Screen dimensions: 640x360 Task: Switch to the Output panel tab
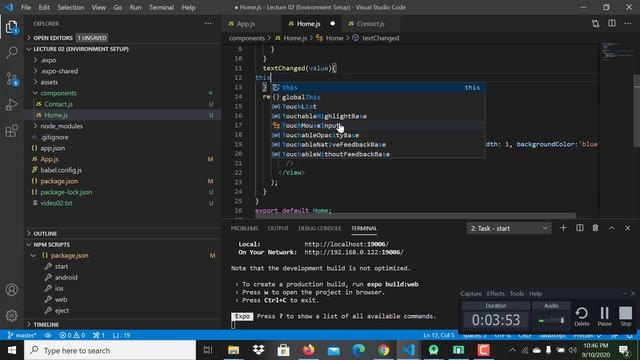click(x=278, y=228)
